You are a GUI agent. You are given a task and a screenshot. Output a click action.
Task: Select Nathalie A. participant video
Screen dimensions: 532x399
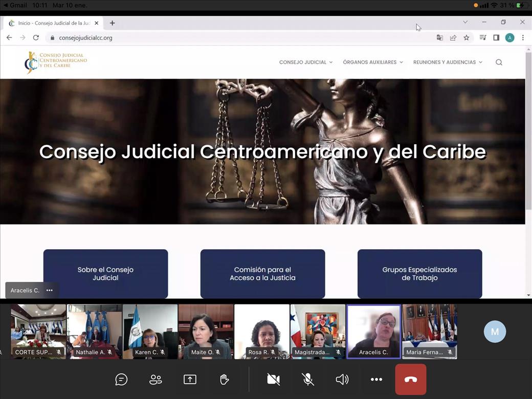pyautogui.click(x=94, y=331)
